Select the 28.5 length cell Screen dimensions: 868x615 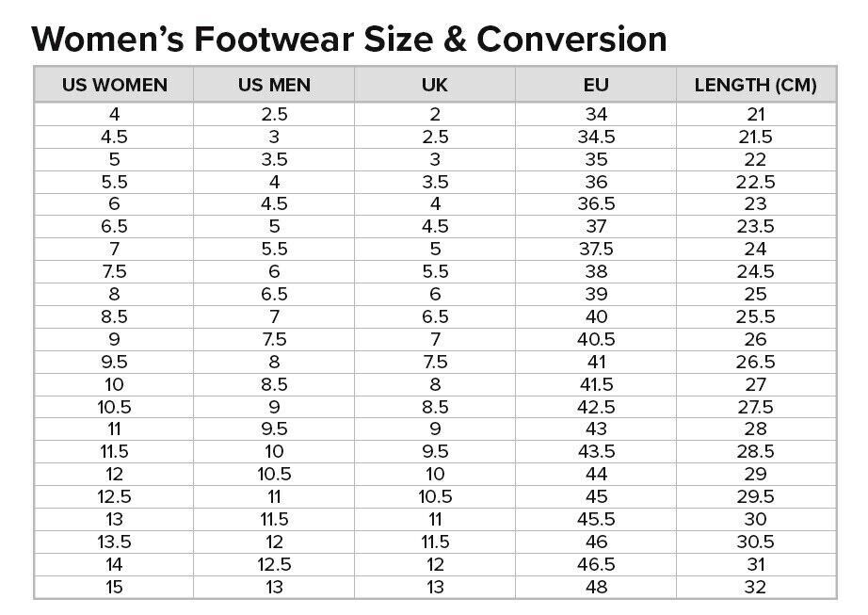(x=755, y=451)
